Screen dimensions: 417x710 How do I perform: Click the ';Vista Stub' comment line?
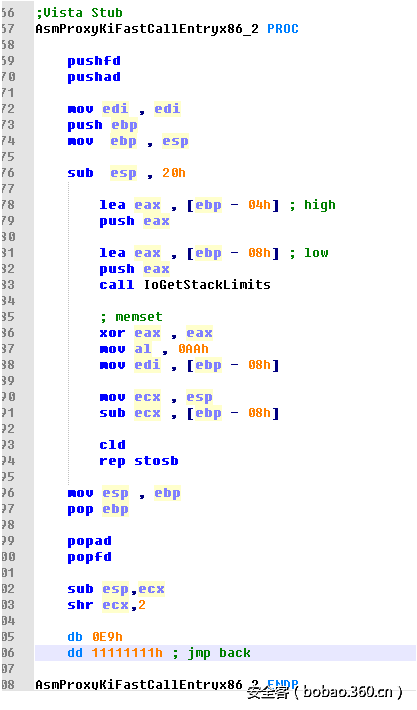pos(79,13)
